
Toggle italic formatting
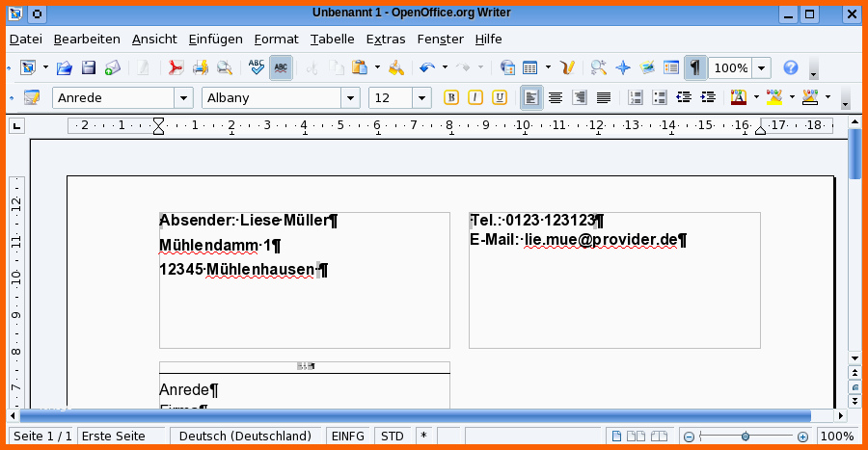475,98
